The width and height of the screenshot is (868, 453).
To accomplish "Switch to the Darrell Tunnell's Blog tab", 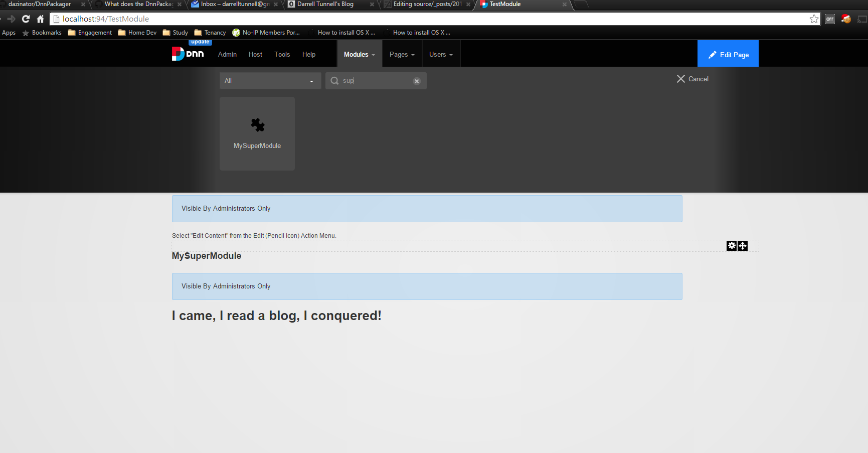I will coord(325,4).
